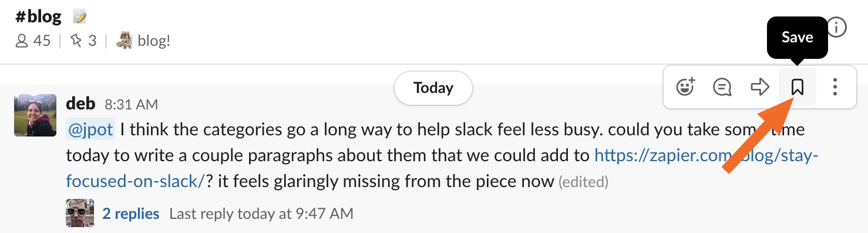
Task: Open deb's profile picture
Action: (x=35, y=115)
